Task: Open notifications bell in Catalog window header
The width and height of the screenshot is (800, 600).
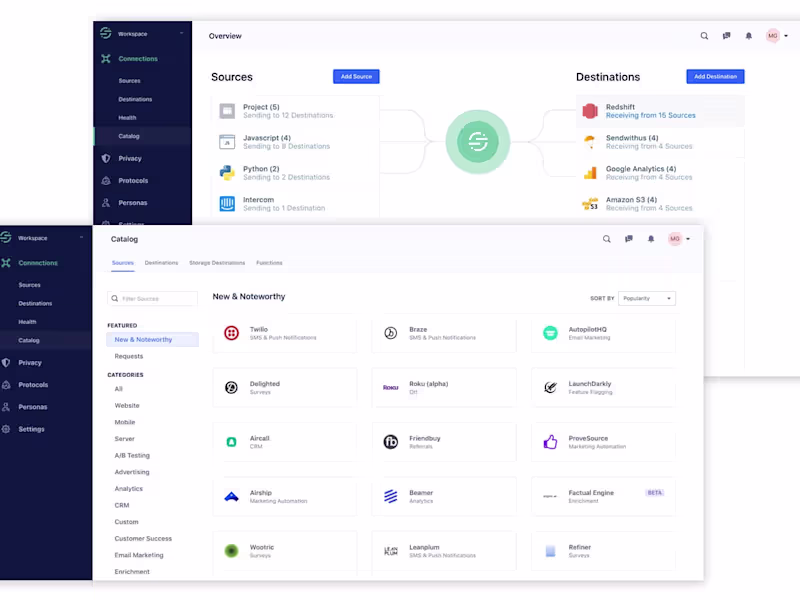Action: coord(651,239)
